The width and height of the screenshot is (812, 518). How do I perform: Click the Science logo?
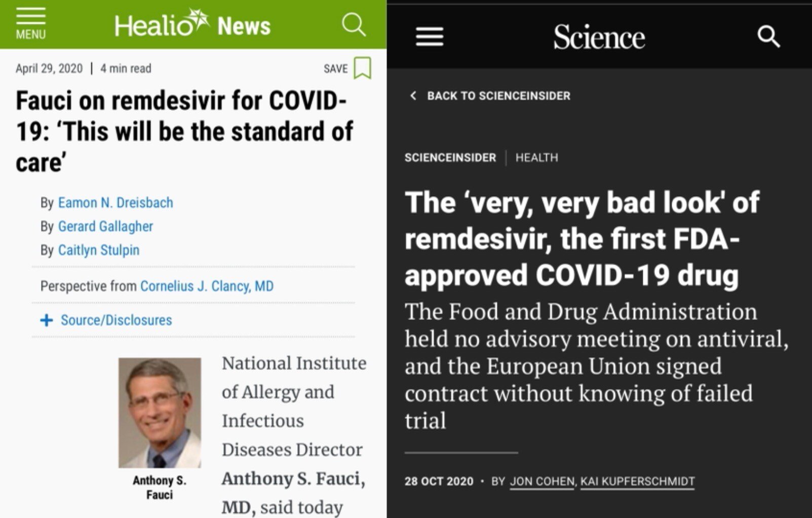(599, 37)
